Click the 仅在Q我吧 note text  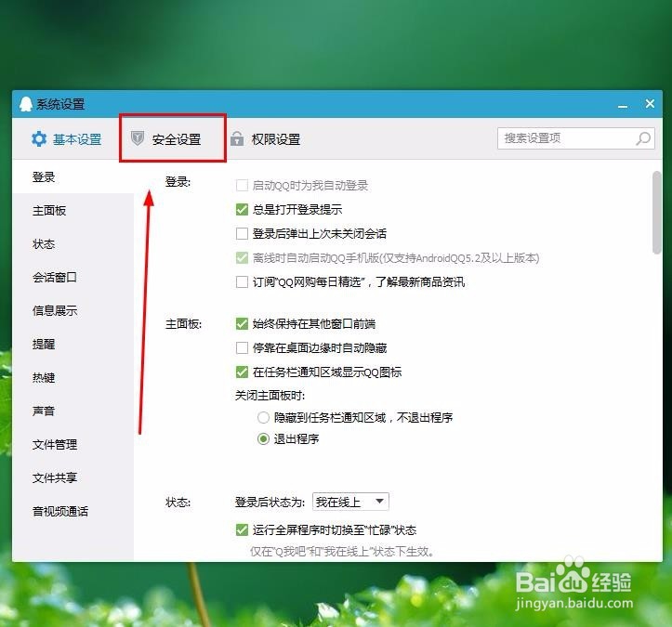tap(342, 551)
